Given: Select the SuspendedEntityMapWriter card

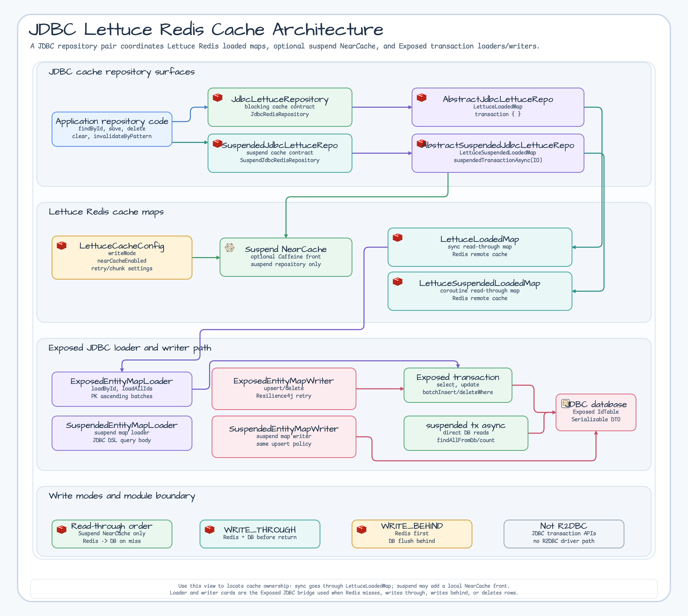Looking at the screenshot, I should click(x=284, y=437).
